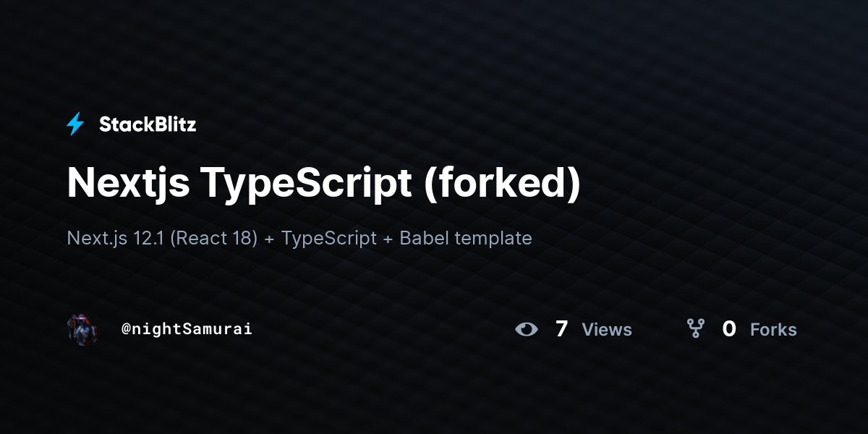Click the word "Nextjs" in the title
Image resolution: width=868 pixels, height=434 pixels.
[129, 183]
